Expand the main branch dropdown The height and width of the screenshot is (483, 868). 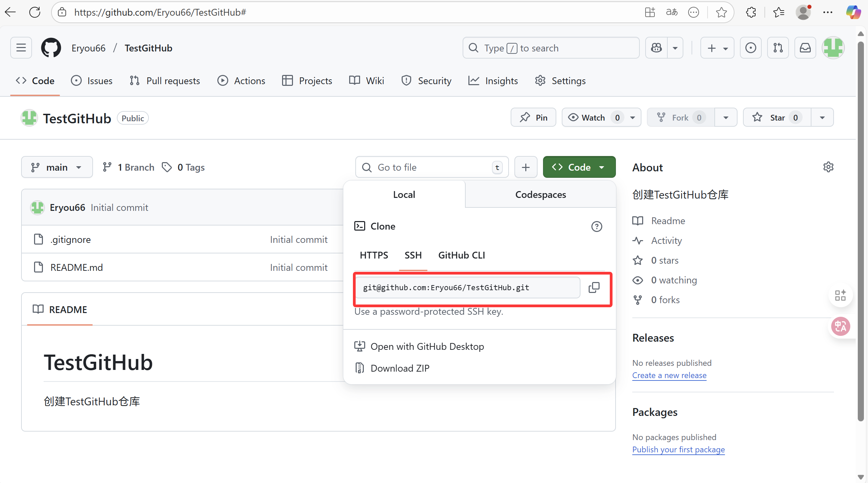click(x=57, y=167)
